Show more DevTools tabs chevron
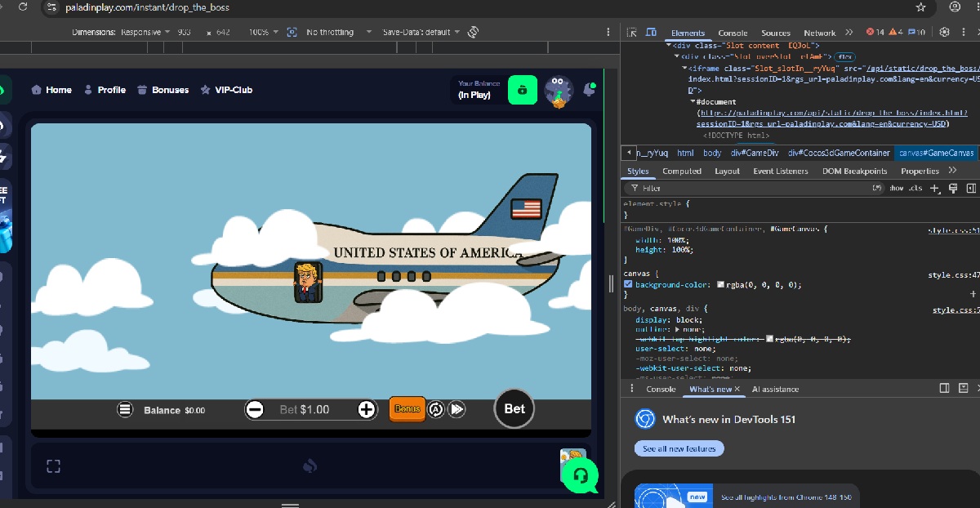The height and width of the screenshot is (508, 980). click(849, 33)
